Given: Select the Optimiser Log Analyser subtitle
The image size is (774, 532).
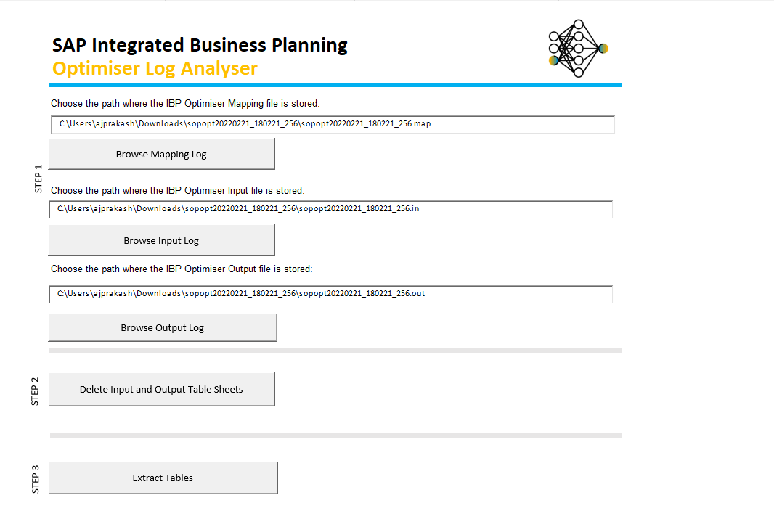Looking at the screenshot, I should click(155, 68).
